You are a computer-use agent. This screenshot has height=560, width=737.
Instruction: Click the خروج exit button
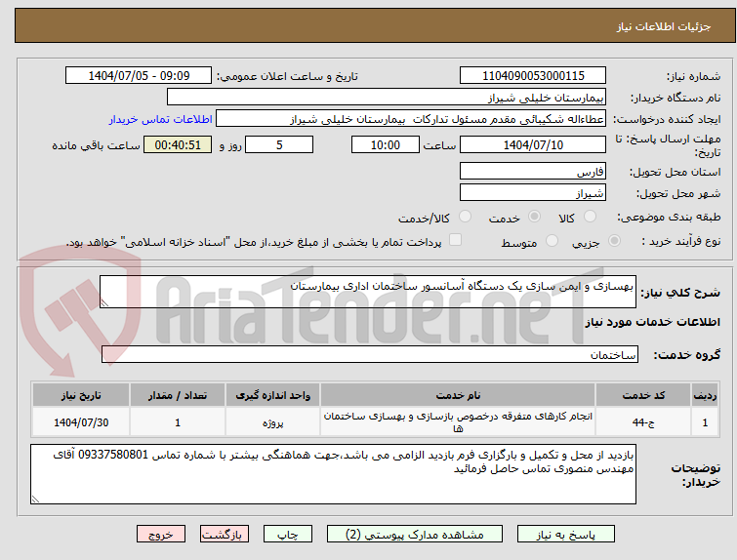click(161, 535)
